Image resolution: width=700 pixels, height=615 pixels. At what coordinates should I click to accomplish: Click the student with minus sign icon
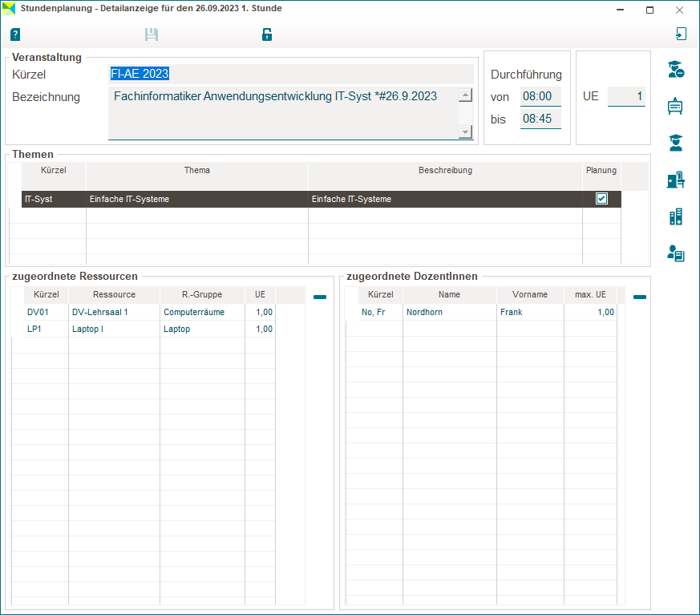pyautogui.click(x=675, y=70)
